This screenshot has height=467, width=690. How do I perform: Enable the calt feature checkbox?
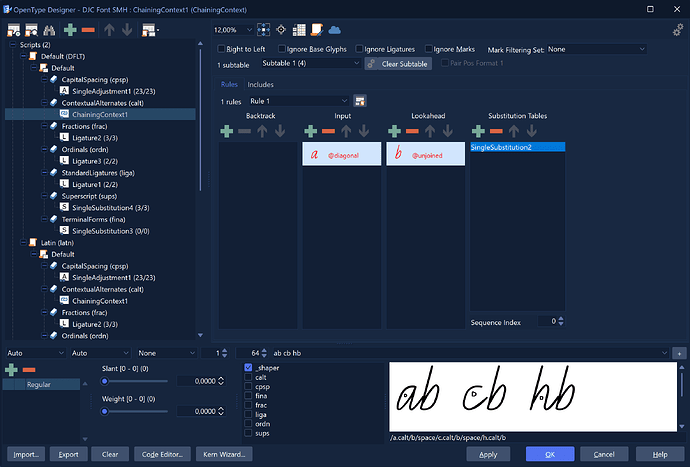(248, 377)
